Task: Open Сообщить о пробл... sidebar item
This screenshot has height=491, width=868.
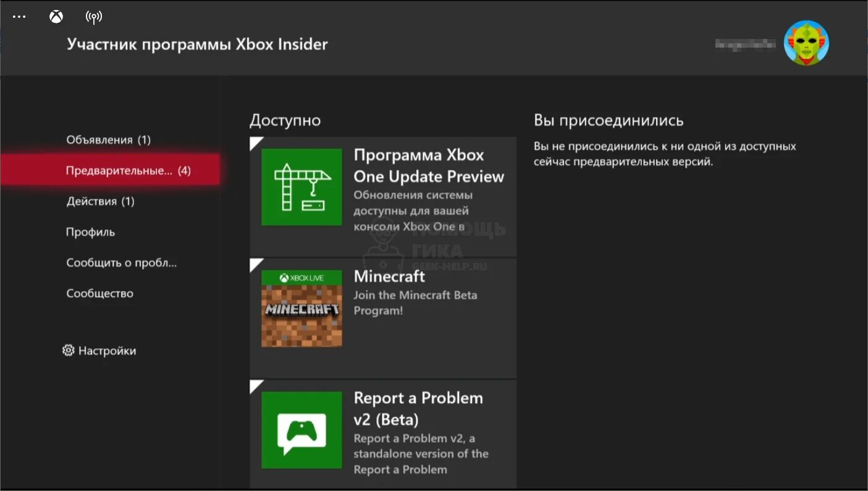Action: point(122,263)
